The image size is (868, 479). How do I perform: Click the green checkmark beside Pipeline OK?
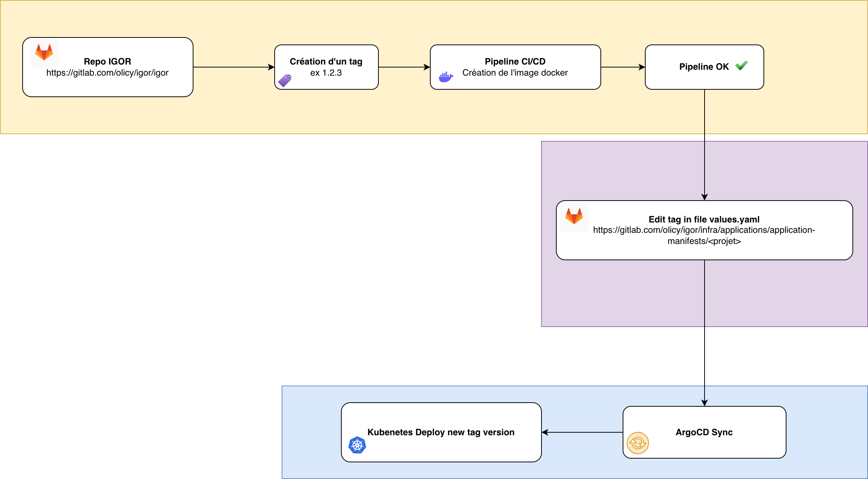click(x=742, y=66)
